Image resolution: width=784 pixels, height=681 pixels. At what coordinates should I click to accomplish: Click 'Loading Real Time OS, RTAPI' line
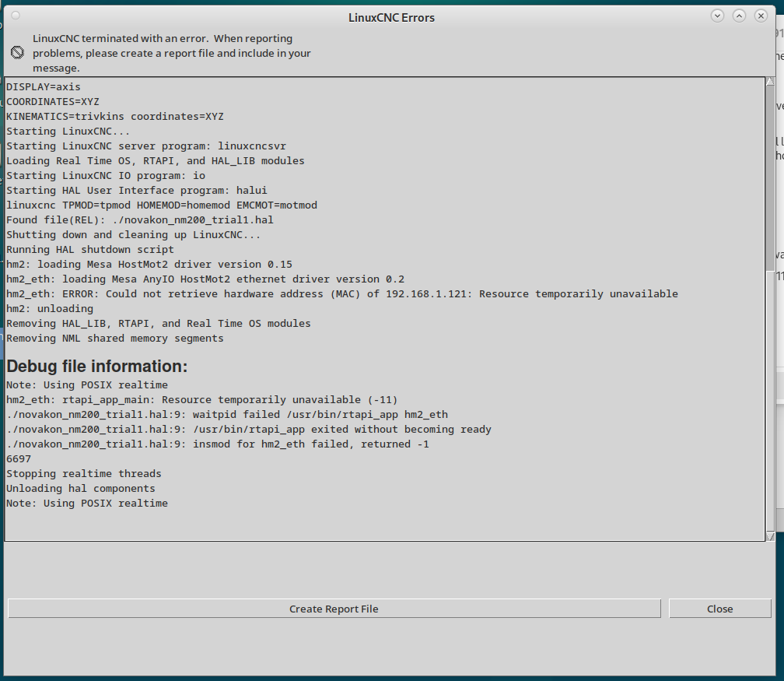155,160
